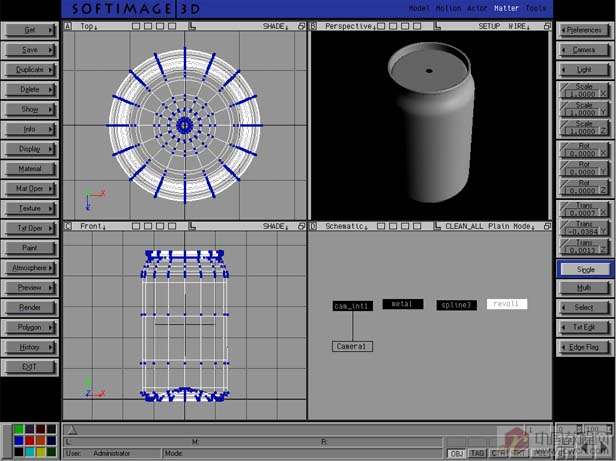Select the cam_int1 node in Schematic
616x461 pixels.
point(352,306)
